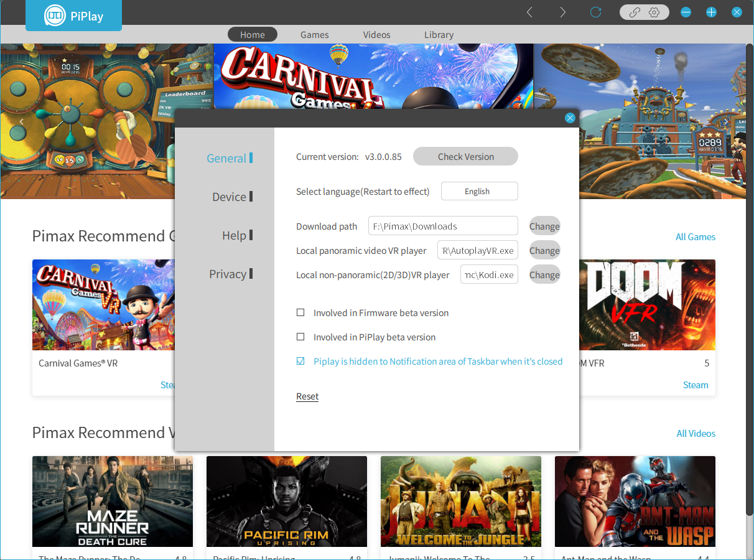Go back with the left arrow in title bar
The width and height of the screenshot is (754, 560).
[x=529, y=12]
